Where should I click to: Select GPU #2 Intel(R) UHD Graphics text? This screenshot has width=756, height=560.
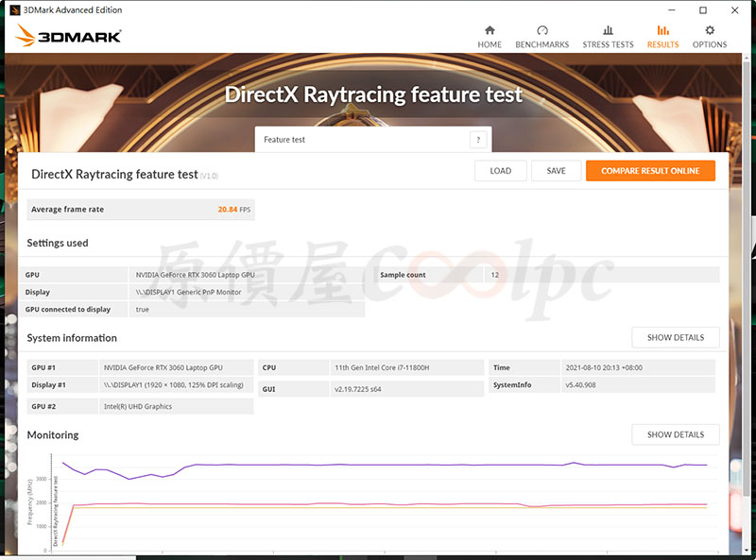tap(138, 406)
